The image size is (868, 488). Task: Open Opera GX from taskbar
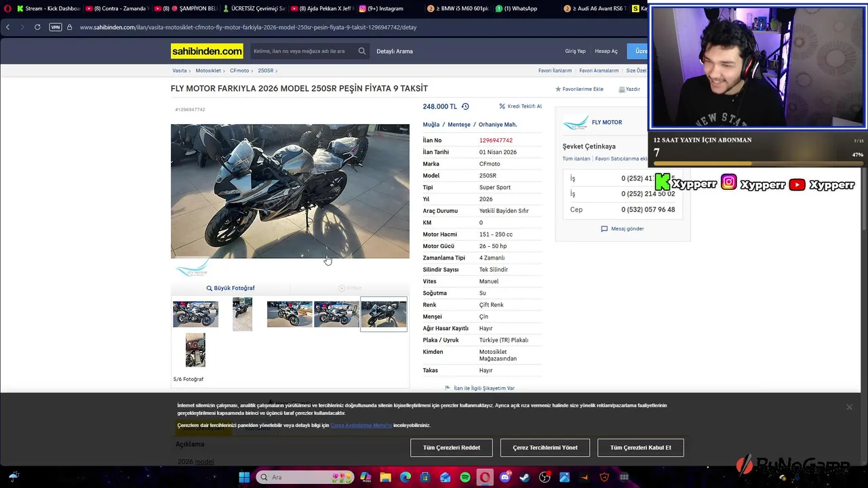click(x=485, y=477)
